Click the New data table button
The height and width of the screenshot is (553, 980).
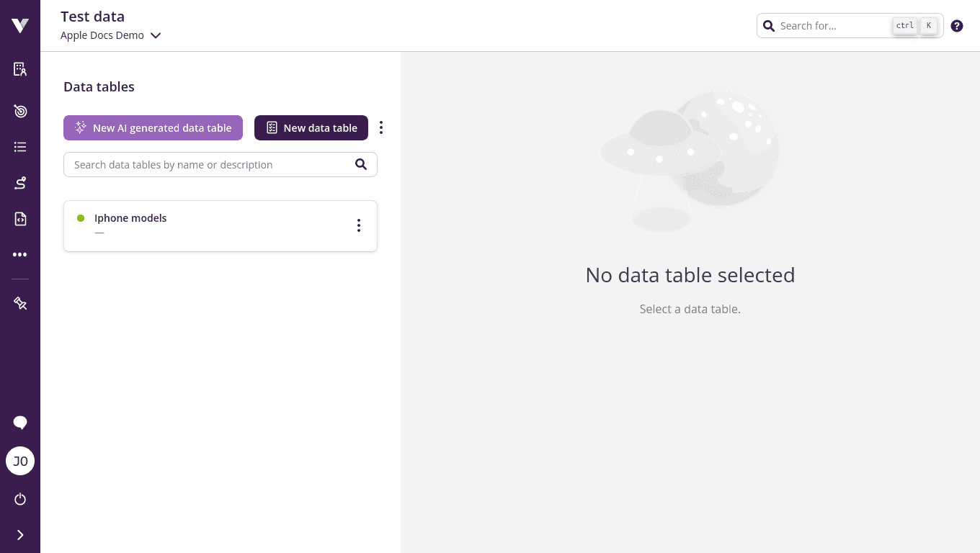311,127
